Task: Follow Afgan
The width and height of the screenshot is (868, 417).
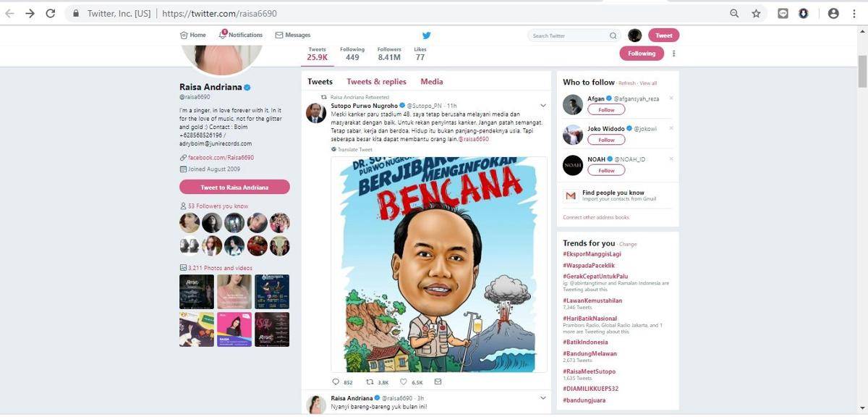Action: 606,109
